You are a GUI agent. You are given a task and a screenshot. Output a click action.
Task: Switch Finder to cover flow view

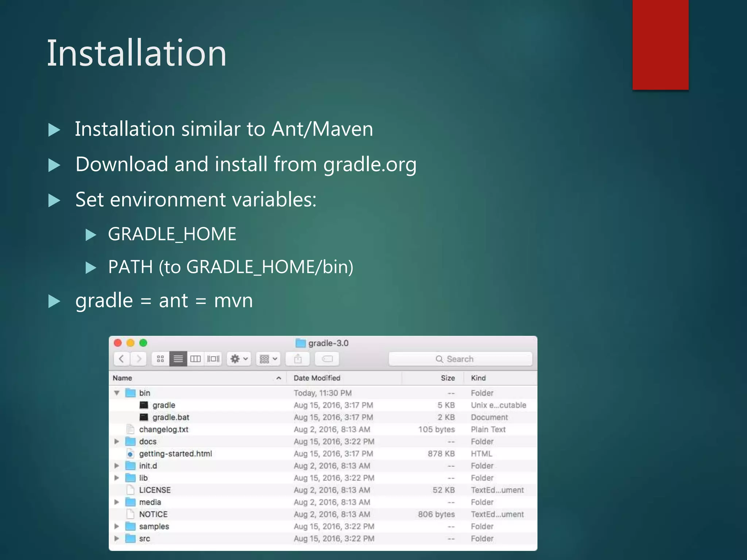tap(213, 359)
